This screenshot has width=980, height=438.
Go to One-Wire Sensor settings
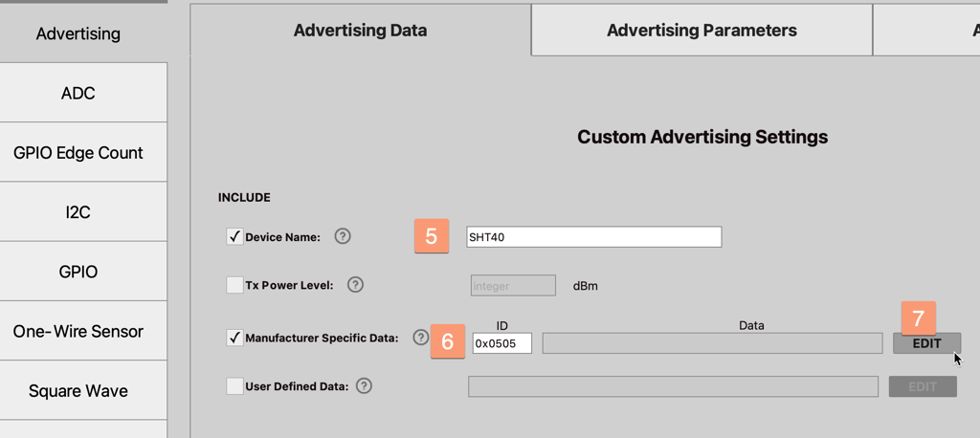[x=78, y=332]
